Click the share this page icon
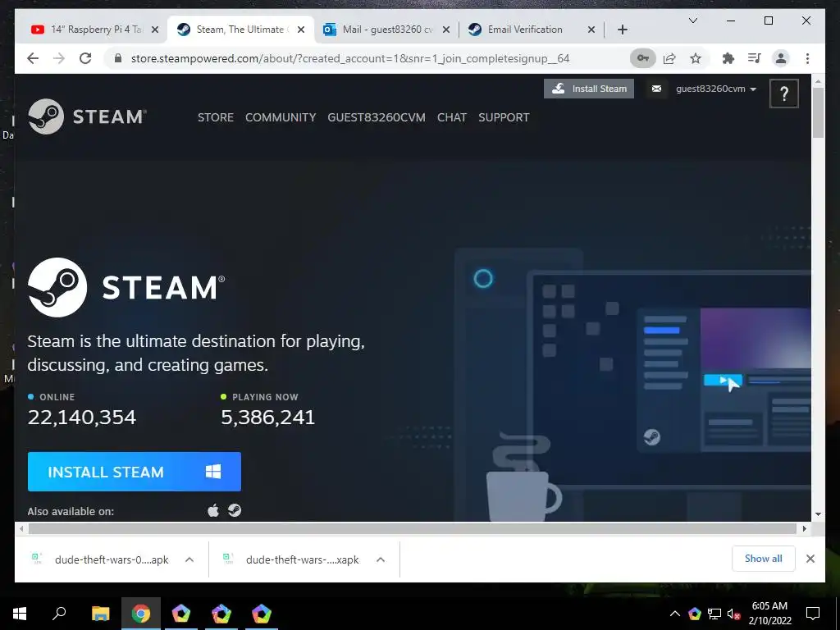The height and width of the screenshot is (630, 840). pos(669,58)
